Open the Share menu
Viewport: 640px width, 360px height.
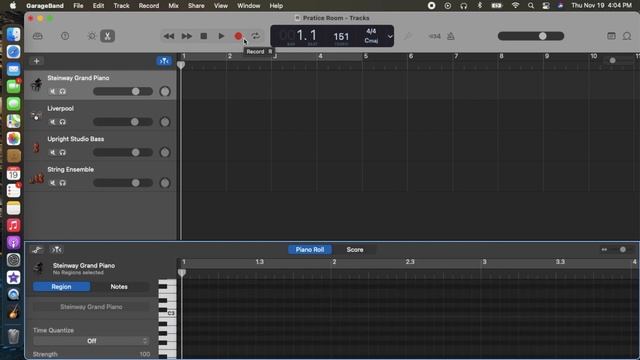point(196,6)
